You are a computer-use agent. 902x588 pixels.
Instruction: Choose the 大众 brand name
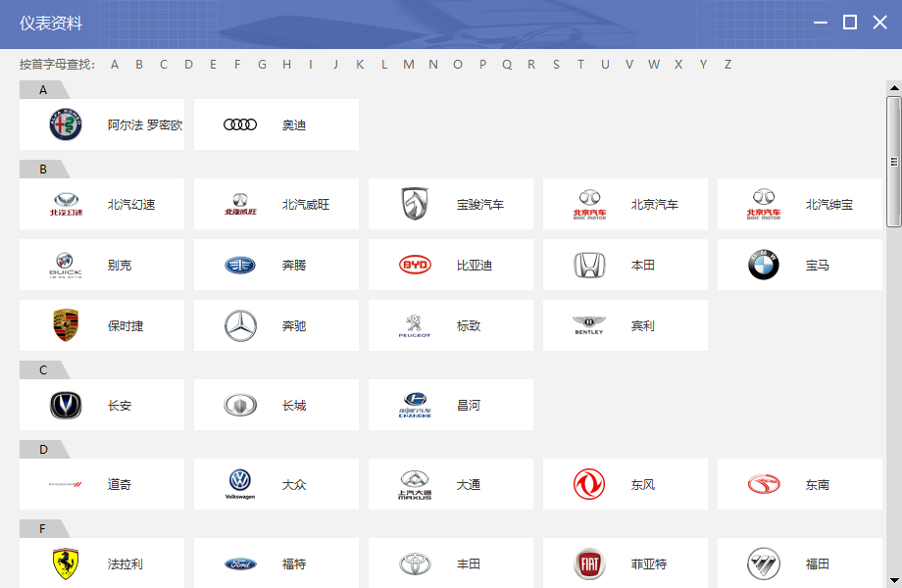point(294,484)
